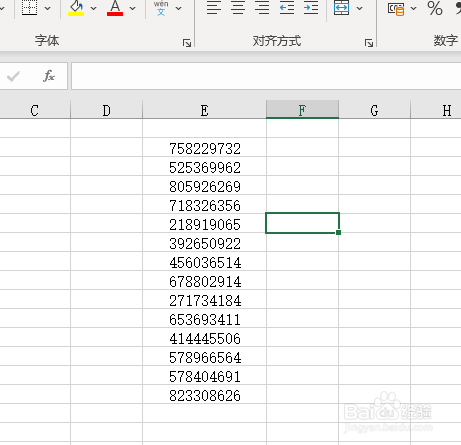The height and width of the screenshot is (445, 461).
Task: Click the active green-bordered cell in column F
Action: pyautogui.click(x=302, y=223)
